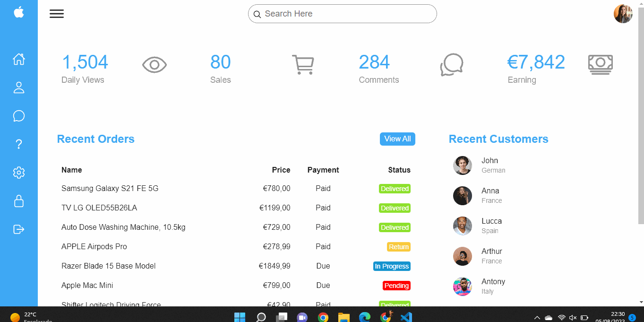644x322 pixels.
Task: Open the Delivered status for Samsung Galaxy S21
Action: click(394, 189)
